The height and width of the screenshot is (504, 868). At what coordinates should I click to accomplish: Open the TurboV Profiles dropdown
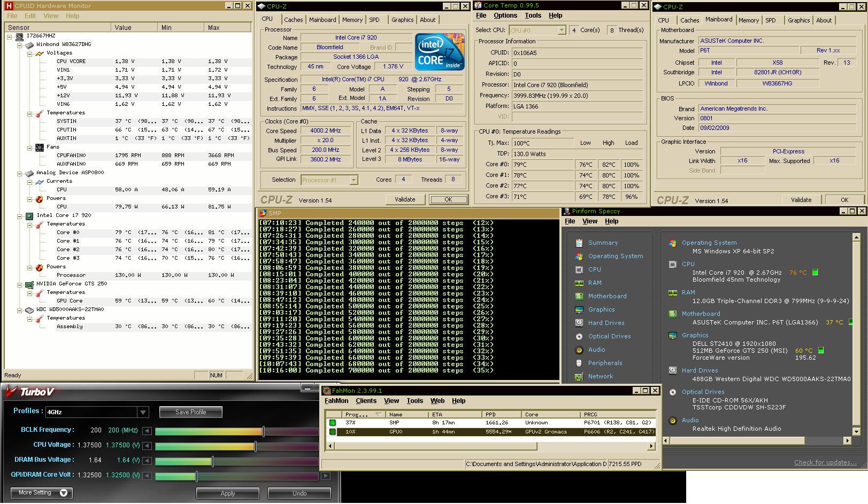pyautogui.click(x=143, y=412)
